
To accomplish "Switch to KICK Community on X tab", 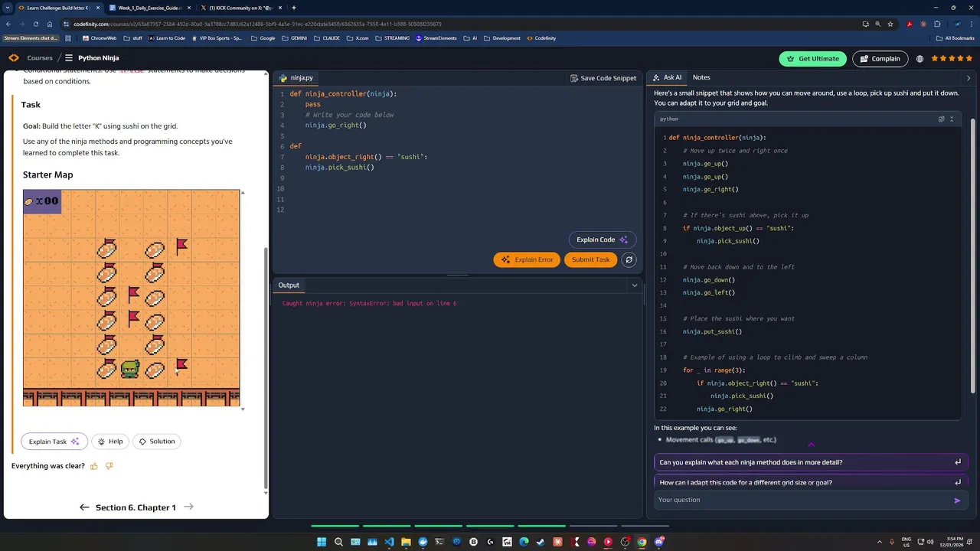I will click(x=240, y=8).
